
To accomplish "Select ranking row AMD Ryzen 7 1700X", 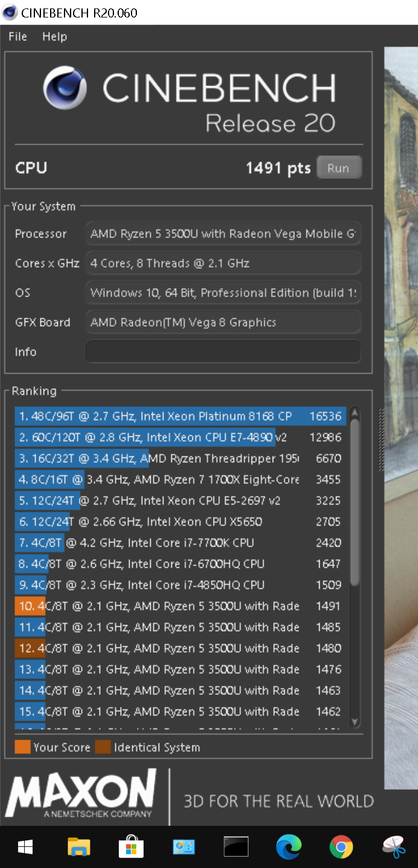I will coord(180,480).
